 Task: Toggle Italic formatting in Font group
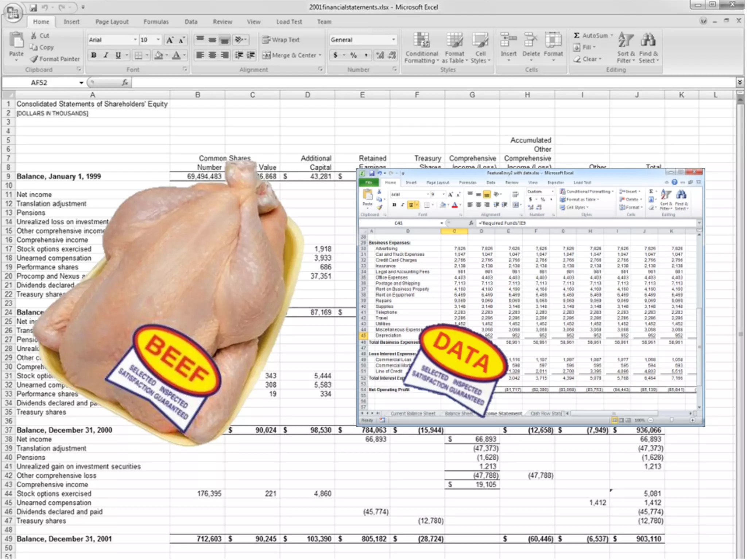(106, 55)
